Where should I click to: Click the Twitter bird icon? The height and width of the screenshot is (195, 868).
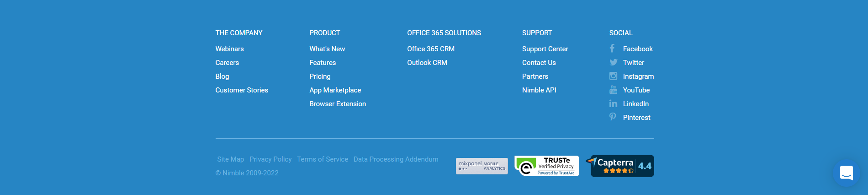tap(613, 62)
